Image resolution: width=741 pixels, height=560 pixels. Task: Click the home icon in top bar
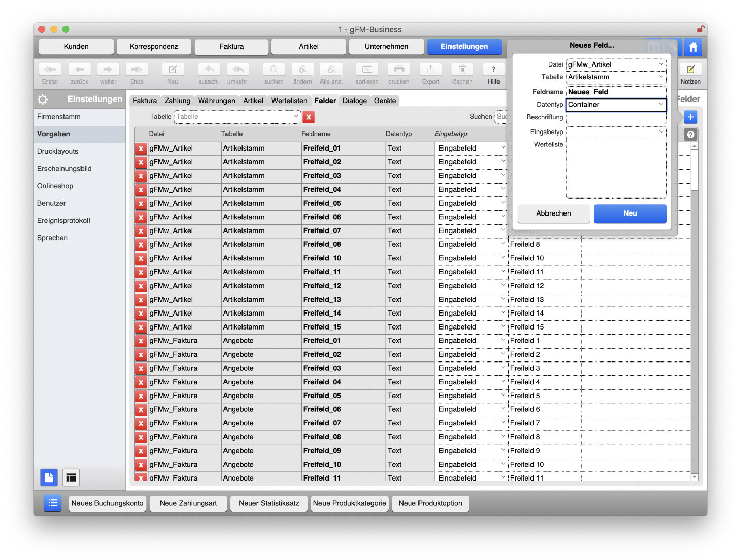click(x=693, y=47)
